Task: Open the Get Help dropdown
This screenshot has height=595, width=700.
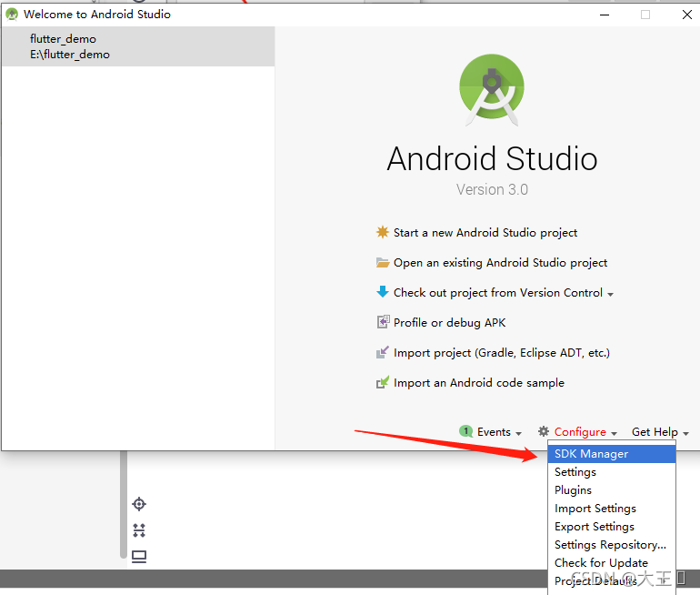Action: tap(660, 432)
